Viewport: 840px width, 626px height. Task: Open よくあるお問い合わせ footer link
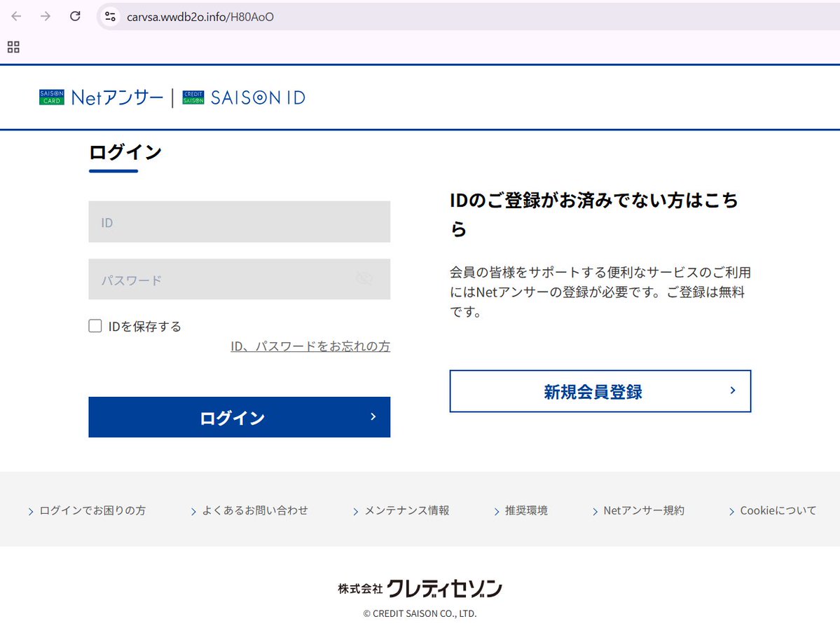pyautogui.click(x=249, y=511)
